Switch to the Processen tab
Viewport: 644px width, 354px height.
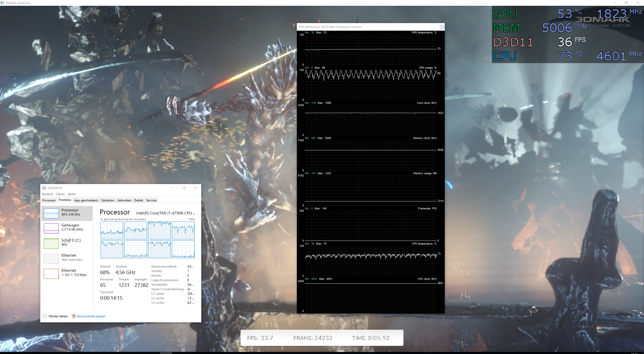click(x=49, y=200)
